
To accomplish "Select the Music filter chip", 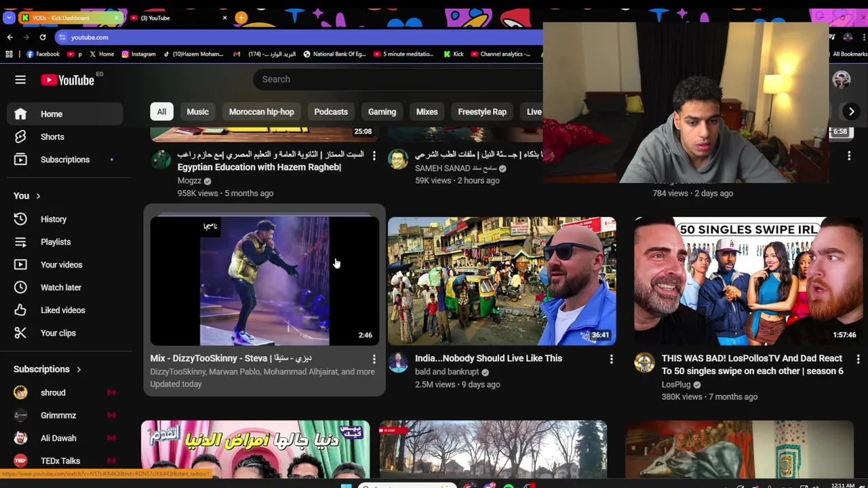I will tap(198, 112).
